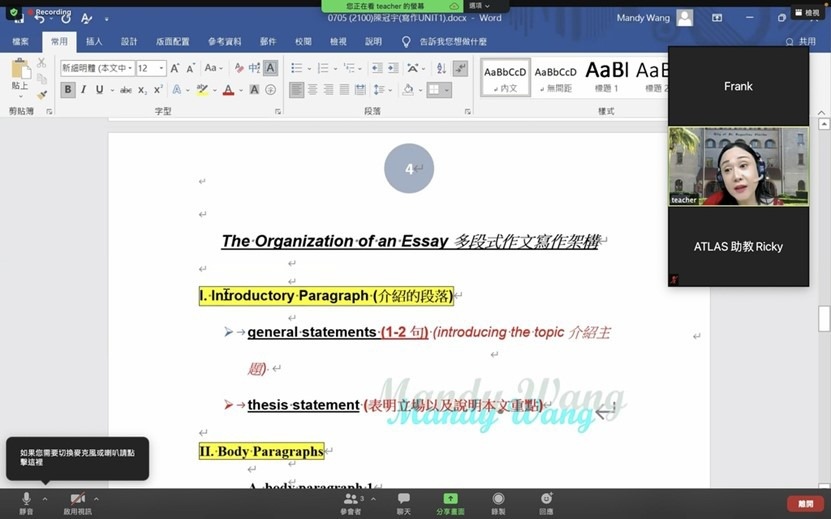Click the Sort A-Z icon
This screenshot has width=831, height=519.
(441, 68)
